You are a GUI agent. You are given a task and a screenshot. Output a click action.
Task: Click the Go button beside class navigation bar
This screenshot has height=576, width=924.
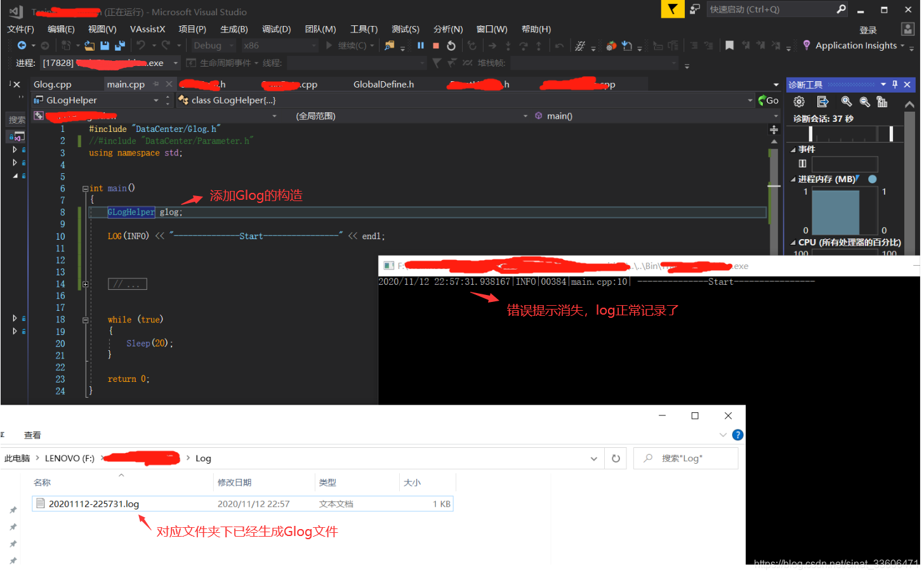(770, 100)
